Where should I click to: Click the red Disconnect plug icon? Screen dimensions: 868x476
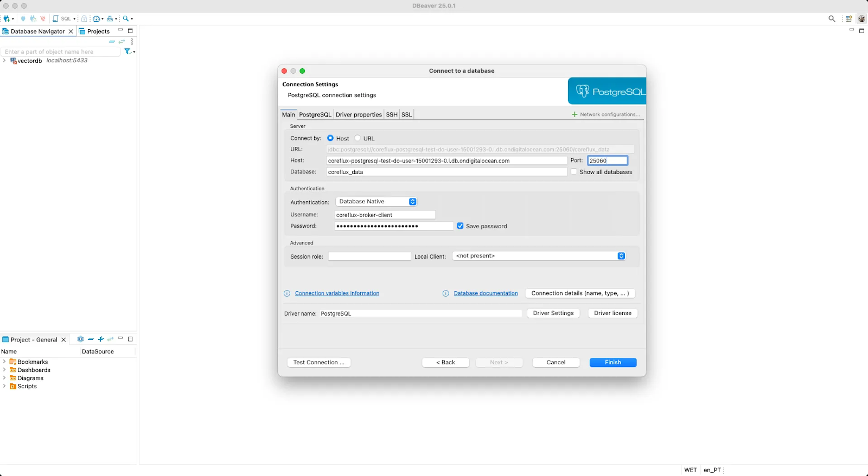pos(43,18)
